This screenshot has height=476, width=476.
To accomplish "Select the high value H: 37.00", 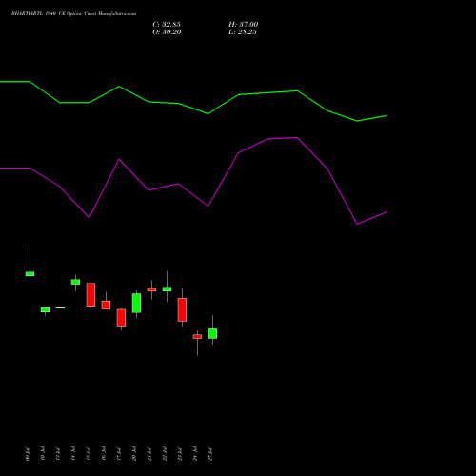I will point(244,25).
